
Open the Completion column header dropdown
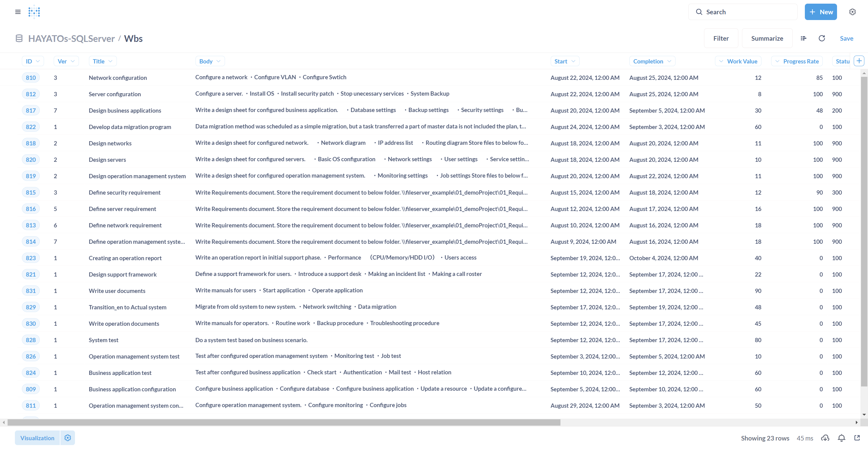[x=652, y=61]
